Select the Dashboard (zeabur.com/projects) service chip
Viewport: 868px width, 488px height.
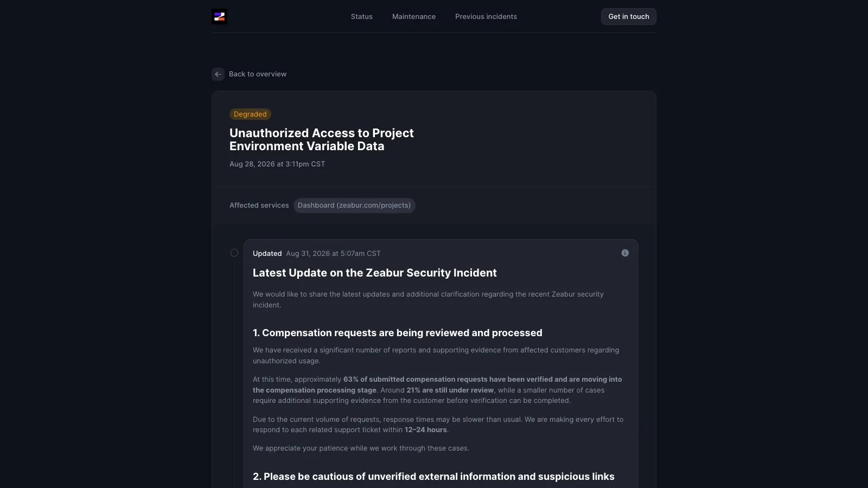click(x=354, y=206)
